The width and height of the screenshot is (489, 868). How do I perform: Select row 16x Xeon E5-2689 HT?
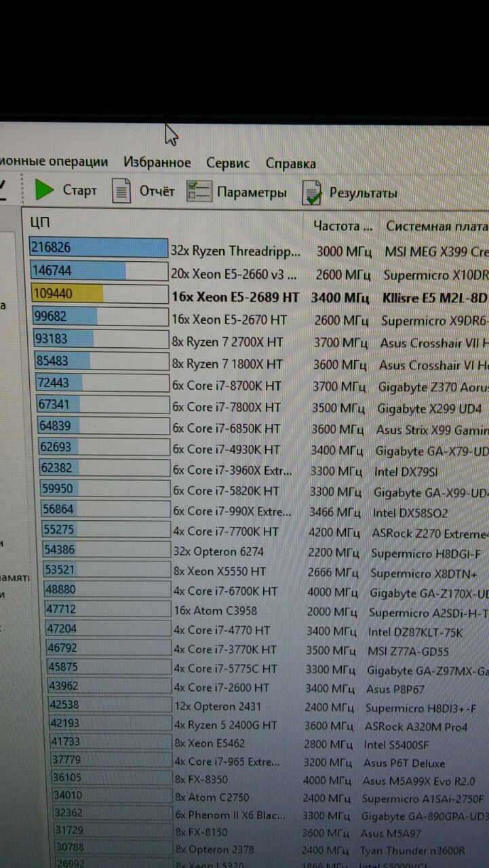259,297
